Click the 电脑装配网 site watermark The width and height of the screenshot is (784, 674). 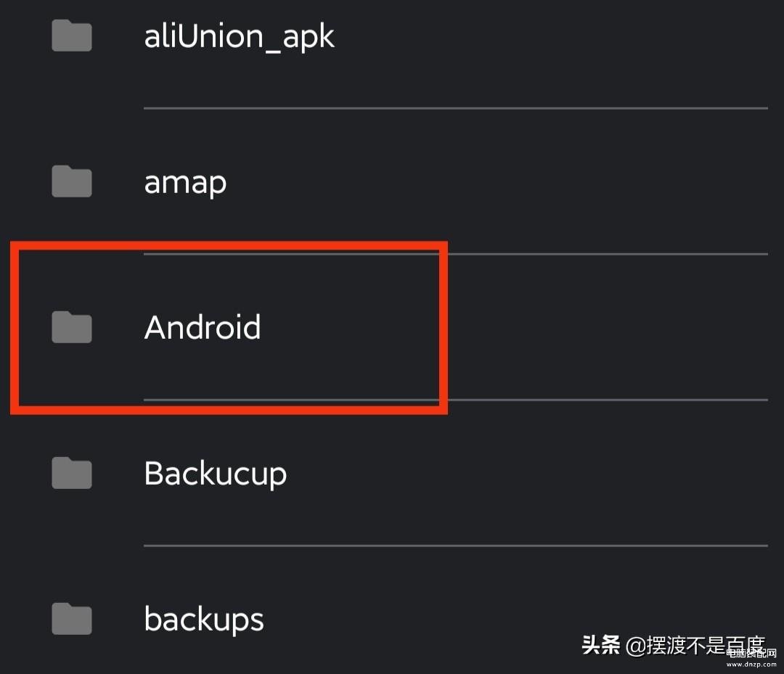coord(753,652)
